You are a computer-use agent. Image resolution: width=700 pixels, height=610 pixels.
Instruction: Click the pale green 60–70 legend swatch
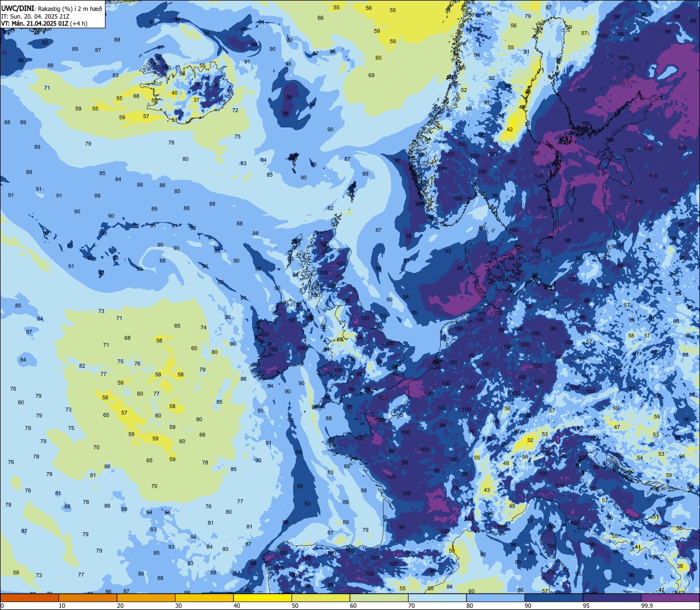pyautogui.click(x=379, y=597)
